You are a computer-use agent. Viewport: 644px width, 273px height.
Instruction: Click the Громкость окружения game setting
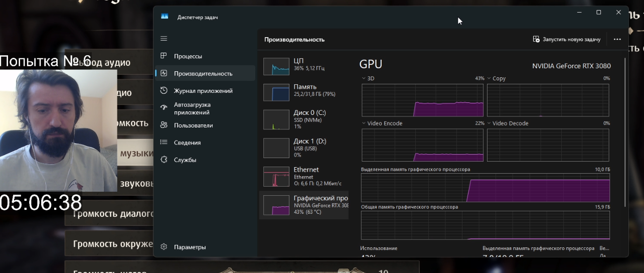[x=109, y=244]
